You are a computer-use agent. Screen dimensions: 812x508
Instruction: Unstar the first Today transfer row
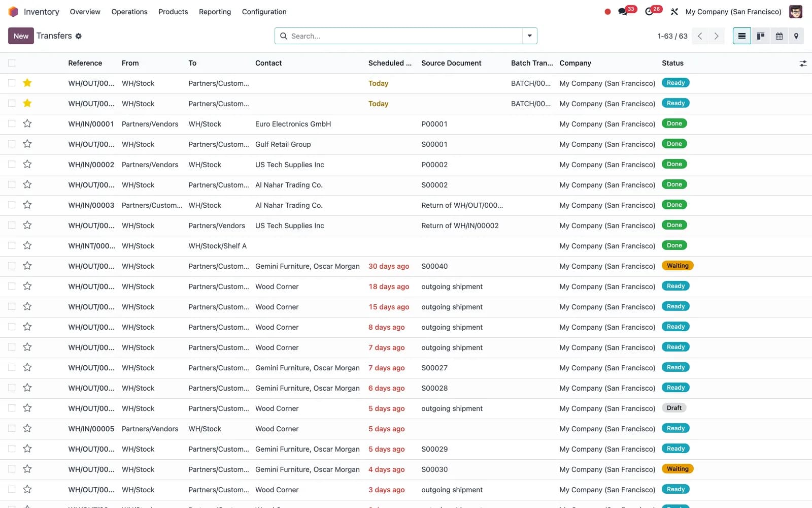coord(27,83)
